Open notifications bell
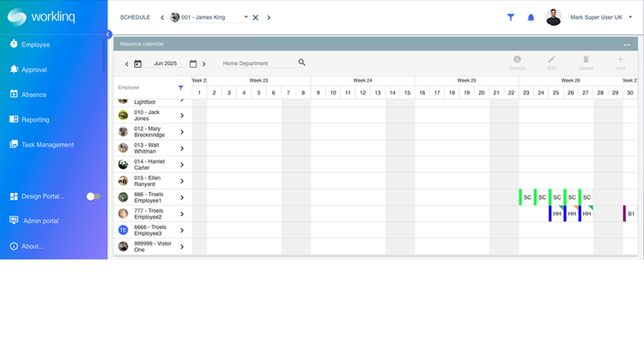This screenshot has width=644, height=362. click(x=531, y=17)
